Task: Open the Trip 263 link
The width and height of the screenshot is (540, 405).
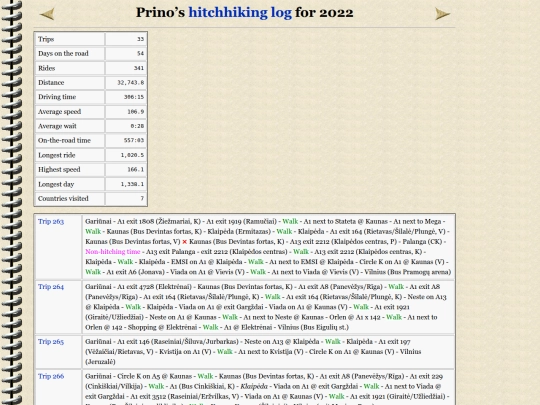Action: click(x=51, y=221)
